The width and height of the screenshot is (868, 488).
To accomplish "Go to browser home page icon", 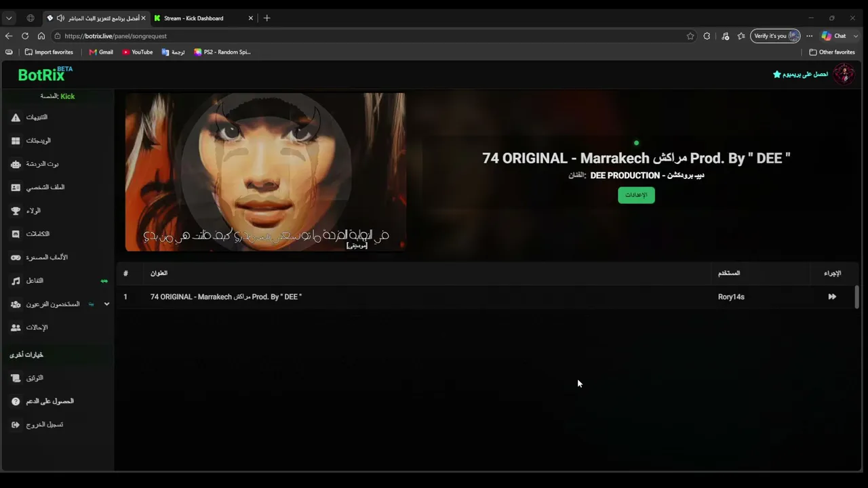I will point(41,36).
